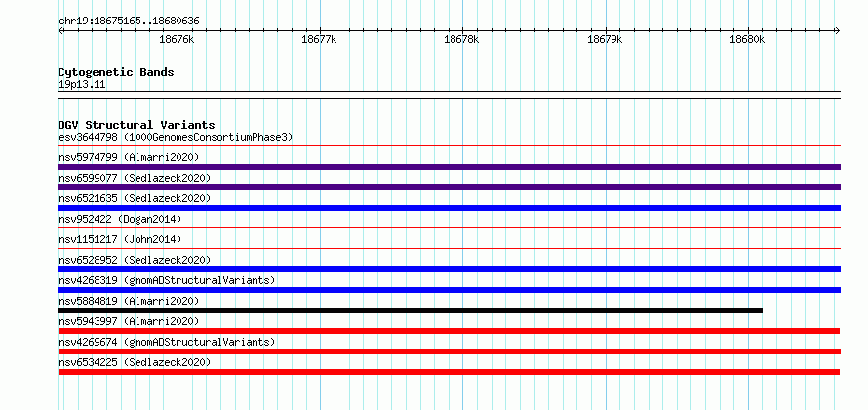The image size is (868, 410).
Task: Click the left arrow end of ruler
Action: [x=60, y=30]
